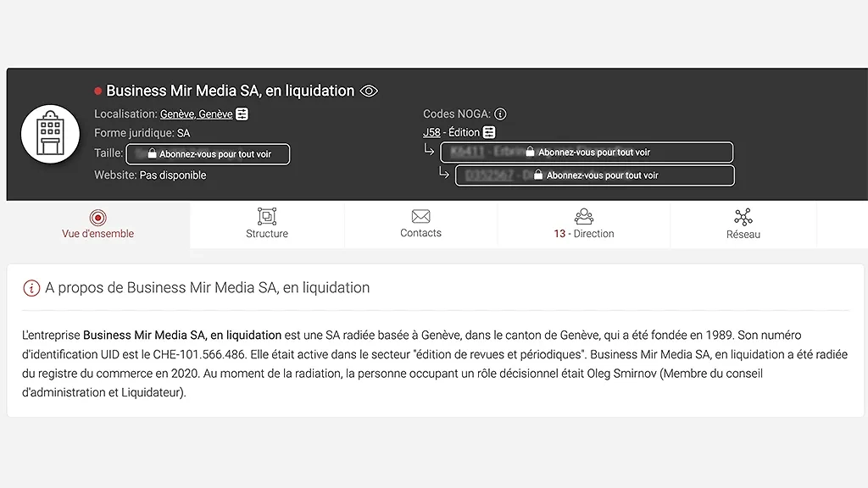Screen dimensions: 868x488
Task: Click the filter icon next to Édition
Action: [x=489, y=132]
